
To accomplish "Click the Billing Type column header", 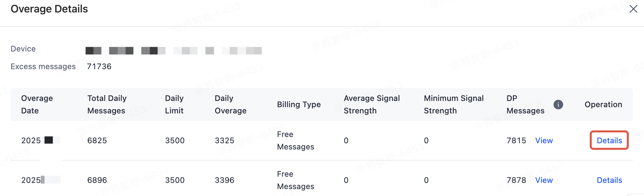I will [x=299, y=105].
